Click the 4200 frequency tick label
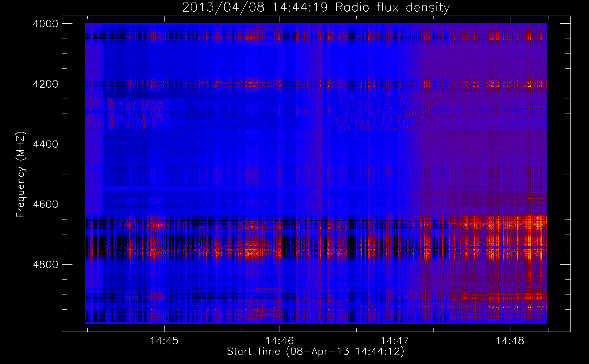589x364 pixels. 46,84
